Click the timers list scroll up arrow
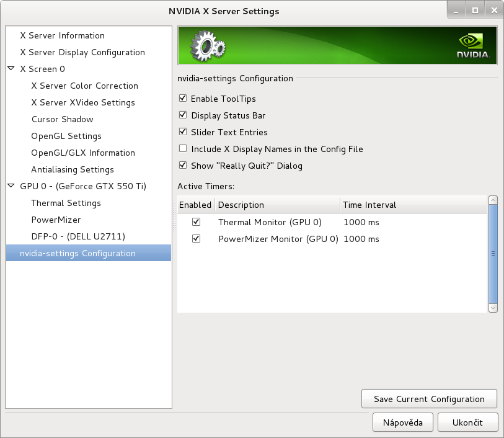The height and width of the screenshot is (438, 504). (x=493, y=200)
